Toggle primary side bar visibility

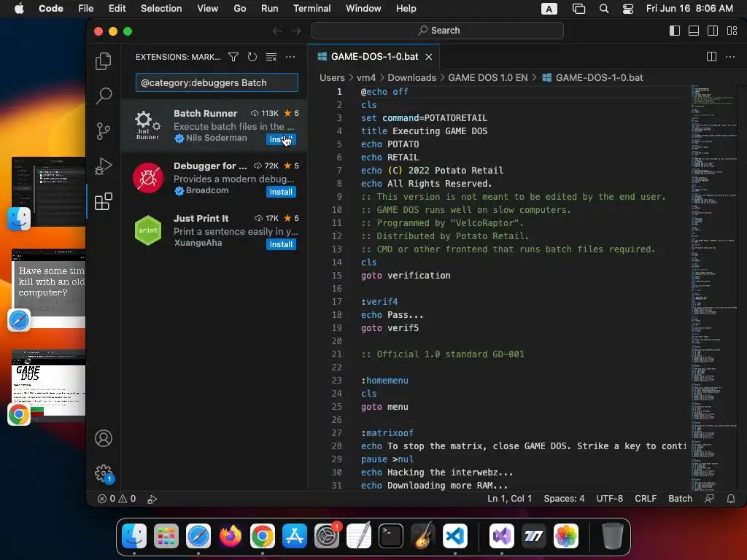[x=675, y=31]
